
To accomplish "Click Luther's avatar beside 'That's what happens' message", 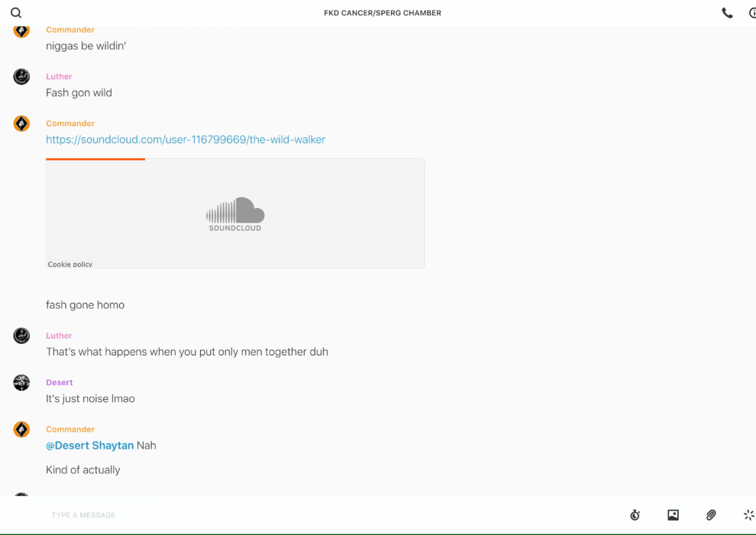I will [21, 336].
